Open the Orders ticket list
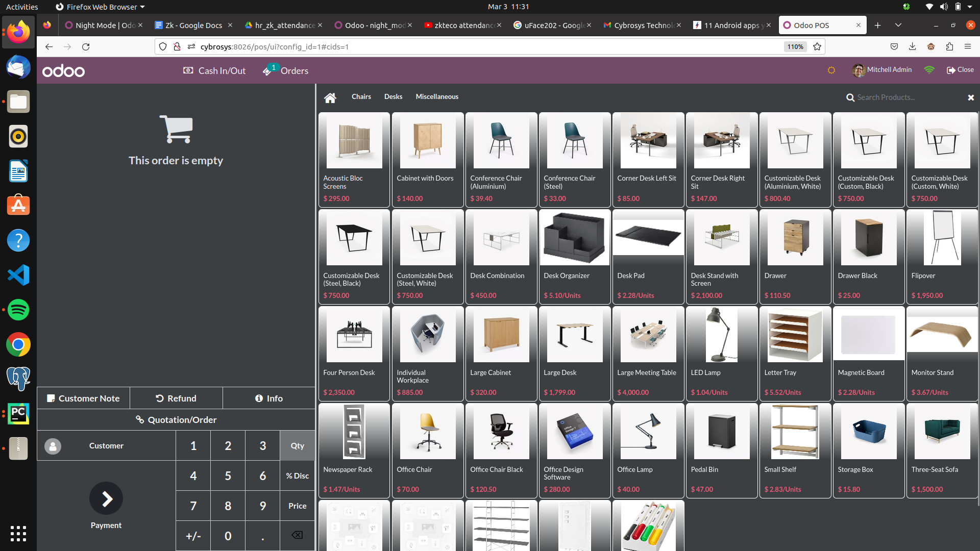 tap(286, 71)
